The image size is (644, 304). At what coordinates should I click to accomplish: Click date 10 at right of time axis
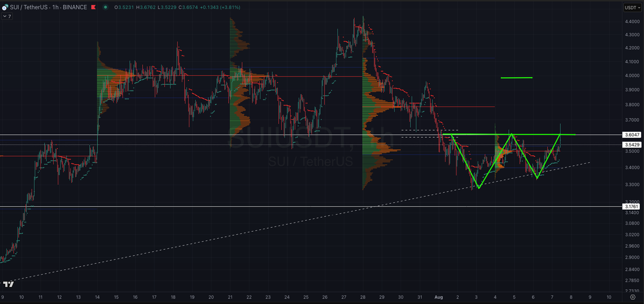[609, 296]
